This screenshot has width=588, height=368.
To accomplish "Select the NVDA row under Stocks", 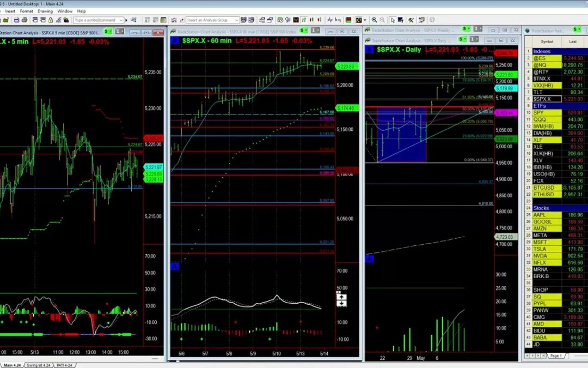I will point(556,256).
